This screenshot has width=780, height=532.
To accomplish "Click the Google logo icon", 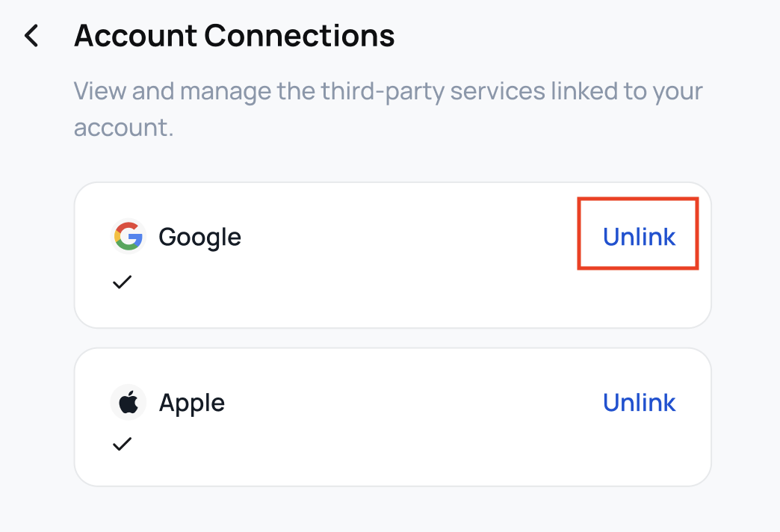I will 128,238.
